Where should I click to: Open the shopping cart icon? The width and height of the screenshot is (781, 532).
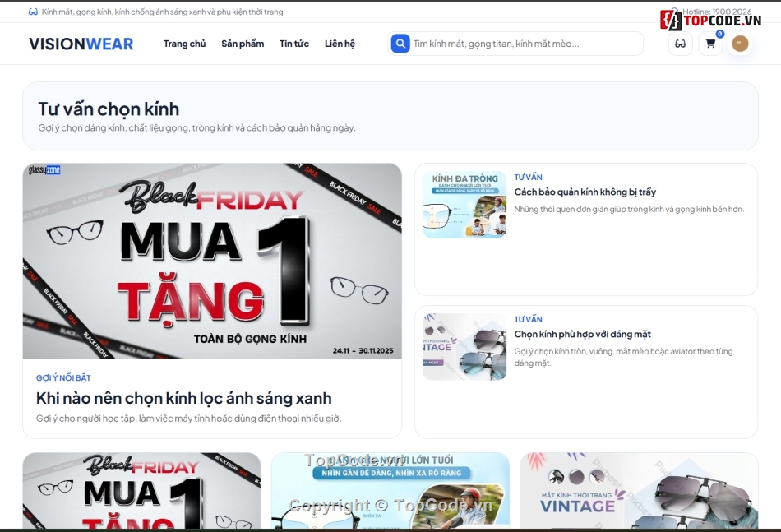tap(710, 44)
